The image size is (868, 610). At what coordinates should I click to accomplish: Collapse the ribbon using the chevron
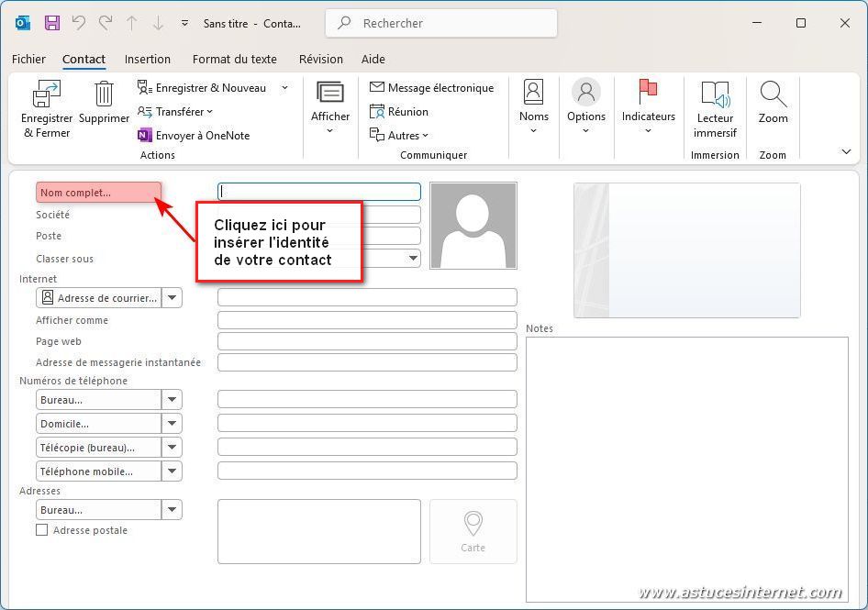pyautogui.click(x=846, y=152)
